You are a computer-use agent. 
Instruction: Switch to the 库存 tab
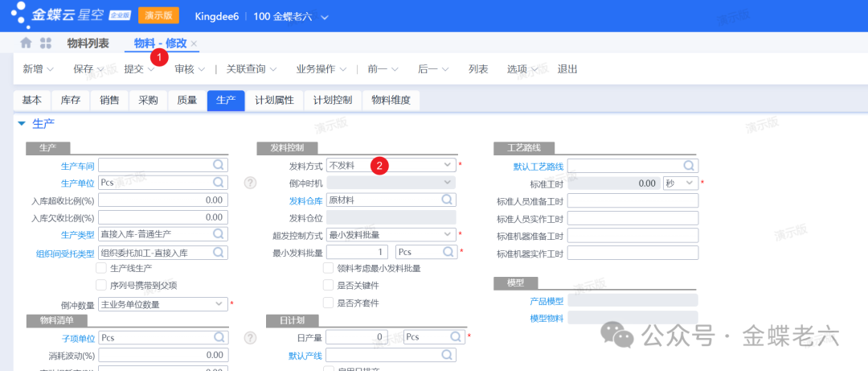[x=70, y=101]
